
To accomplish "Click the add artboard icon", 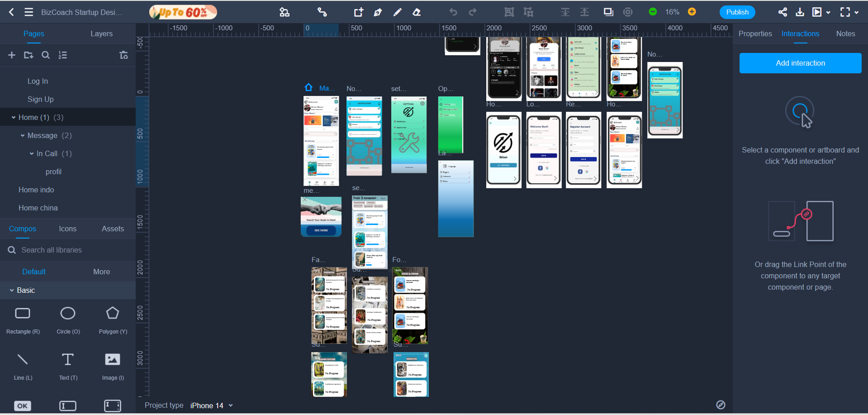I will coord(358,12).
